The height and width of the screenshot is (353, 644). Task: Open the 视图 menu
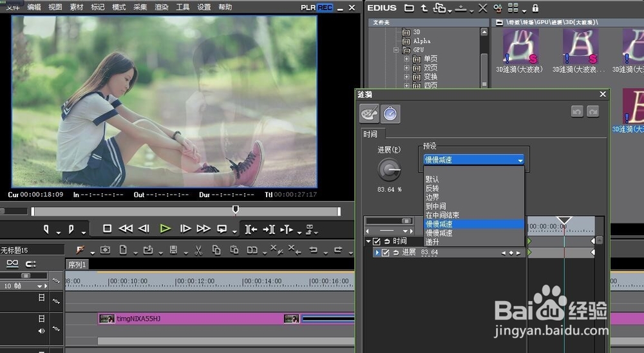55,7
